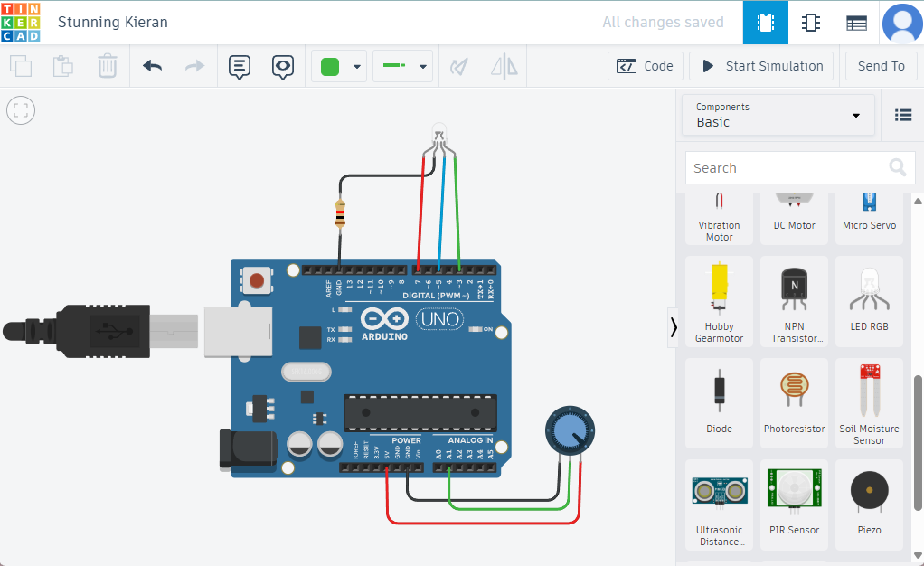The height and width of the screenshot is (566, 924).
Task: Click the Delete trash can icon
Action: coord(108,66)
